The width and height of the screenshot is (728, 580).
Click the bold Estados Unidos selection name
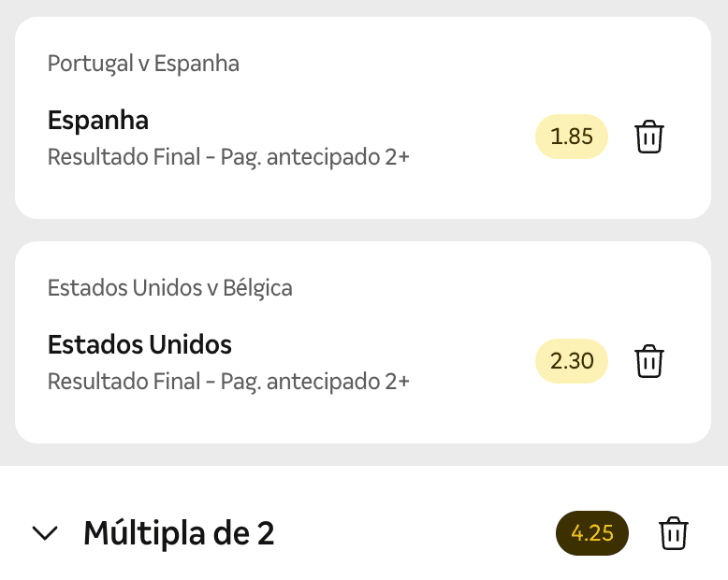tap(139, 344)
